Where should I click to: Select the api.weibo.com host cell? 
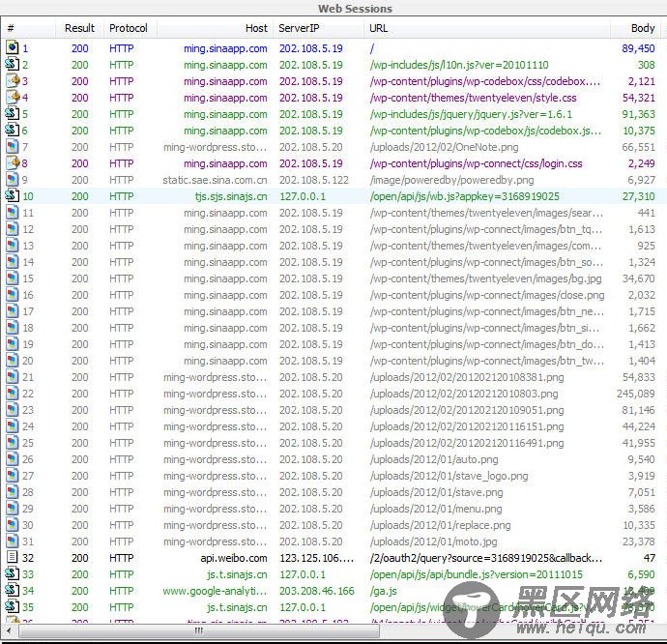pos(234,558)
